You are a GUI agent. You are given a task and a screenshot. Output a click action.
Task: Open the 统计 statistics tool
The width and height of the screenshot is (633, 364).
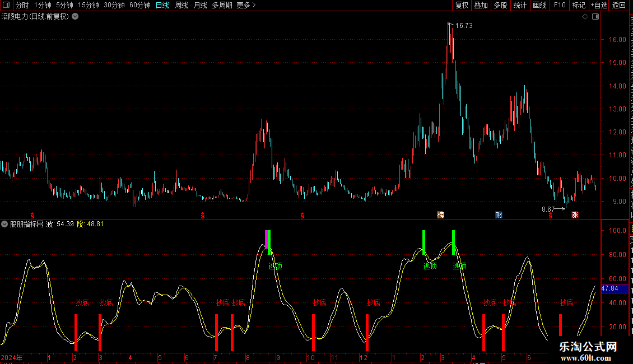click(519, 5)
